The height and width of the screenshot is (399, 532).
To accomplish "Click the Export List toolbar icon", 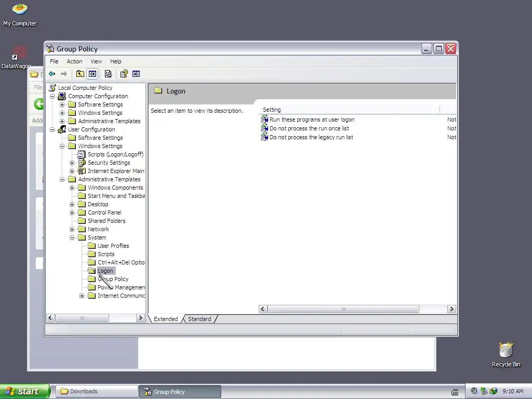I will pos(108,74).
